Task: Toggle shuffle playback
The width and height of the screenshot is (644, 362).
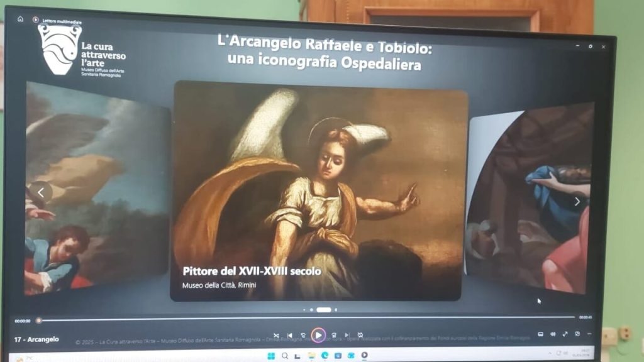Action: click(x=276, y=336)
